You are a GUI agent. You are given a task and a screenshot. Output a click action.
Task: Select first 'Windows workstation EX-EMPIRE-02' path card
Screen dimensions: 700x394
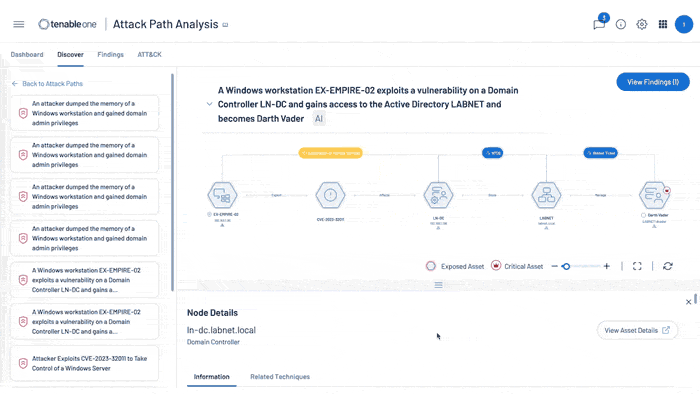tap(84, 280)
